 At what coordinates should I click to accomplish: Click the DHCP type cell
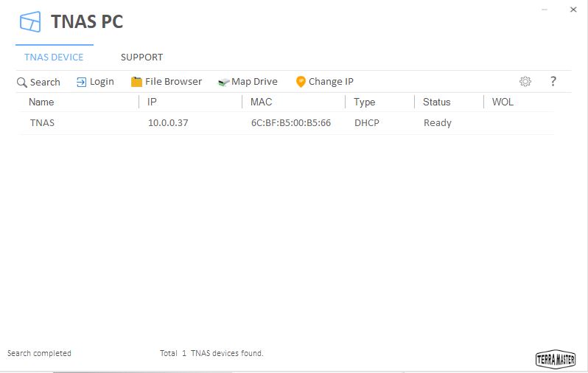pos(367,122)
